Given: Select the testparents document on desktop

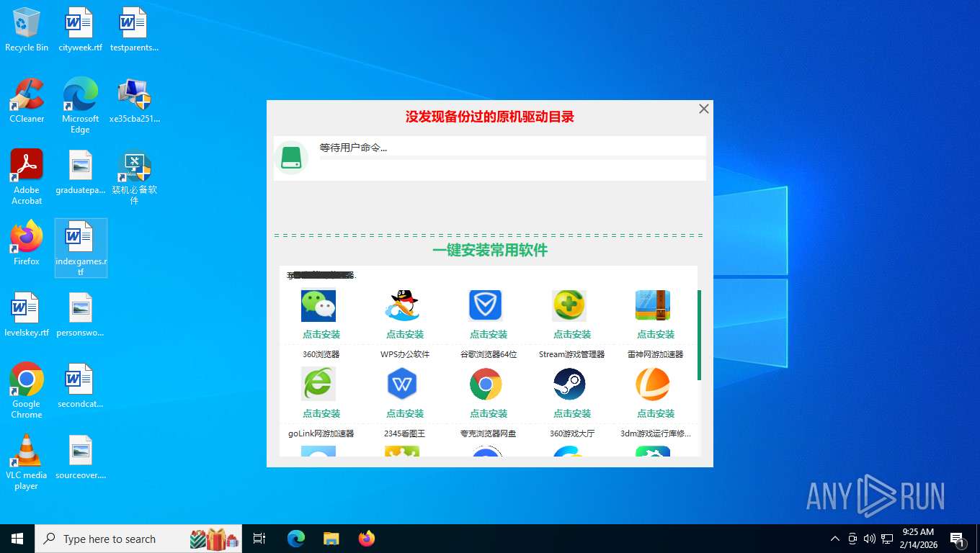Looking at the screenshot, I should tap(134, 30).
